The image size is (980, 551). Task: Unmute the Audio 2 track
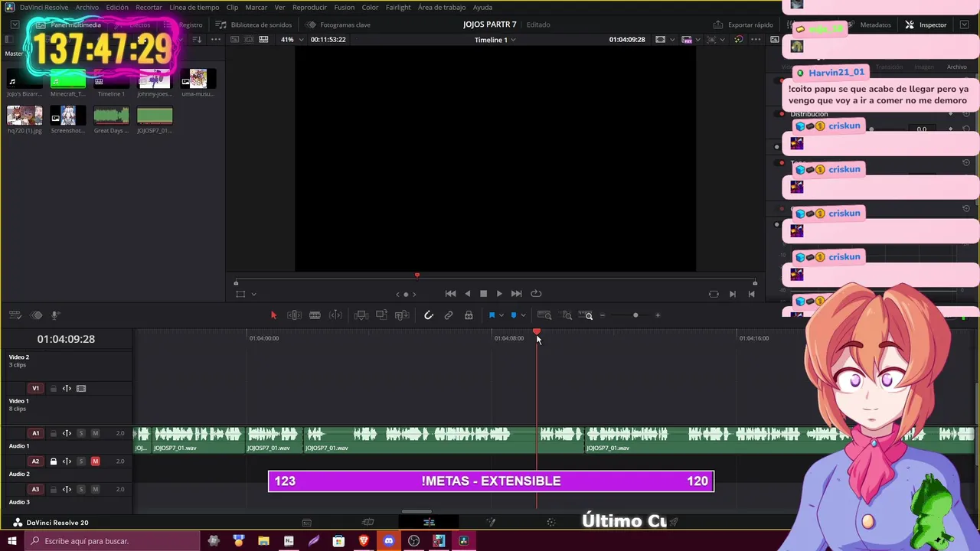click(95, 461)
